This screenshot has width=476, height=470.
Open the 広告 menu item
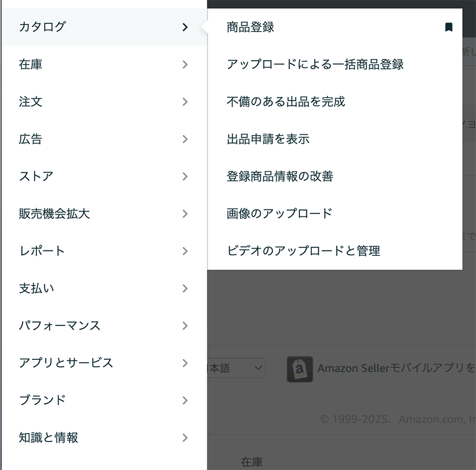pyautogui.click(x=105, y=139)
